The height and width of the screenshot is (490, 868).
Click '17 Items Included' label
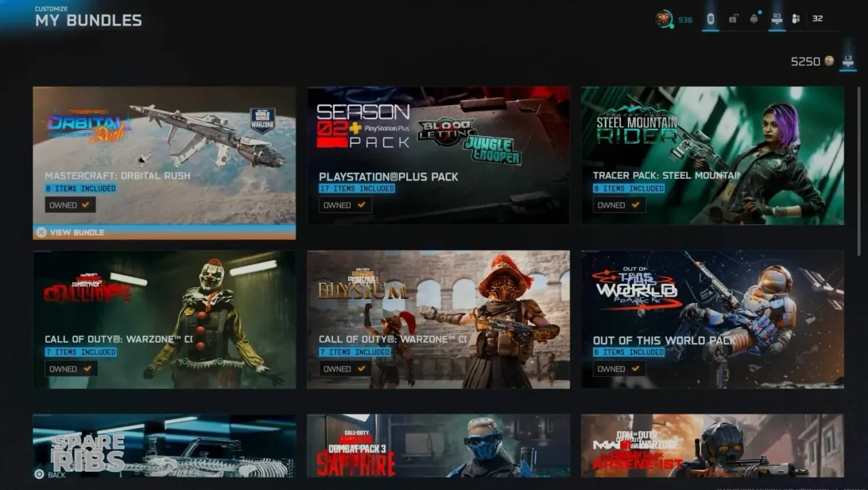click(357, 188)
